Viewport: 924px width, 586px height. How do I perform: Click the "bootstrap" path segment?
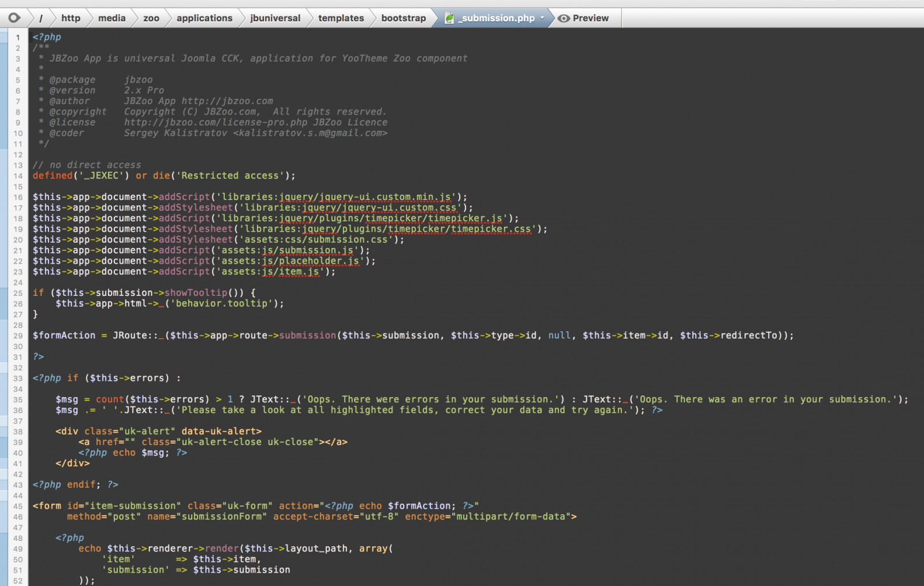click(x=403, y=18)
